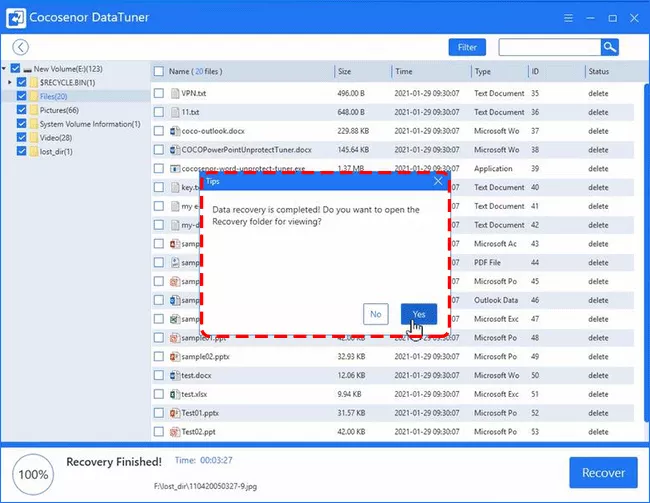Viewport: 650px width, 503px height.
Task: Uncheck the Pictures(66) folder checkbox
Action: pyautogui.click(x=22, y=110)
